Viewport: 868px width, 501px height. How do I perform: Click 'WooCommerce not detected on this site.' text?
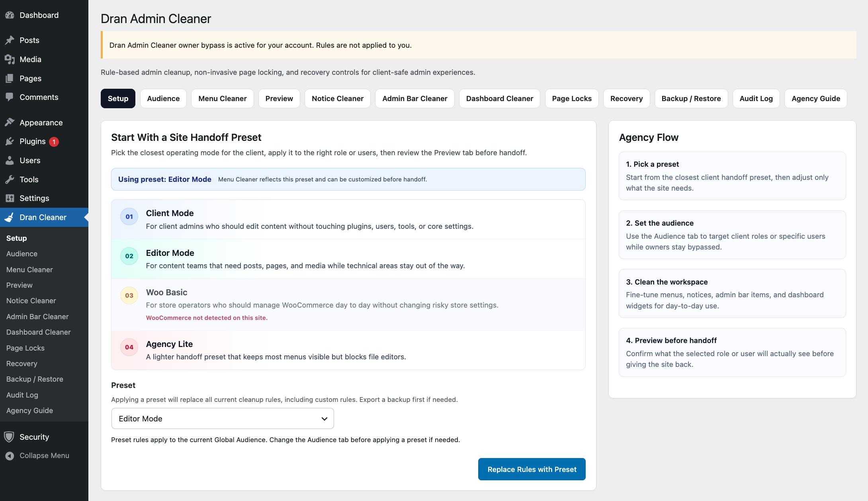[x=207, y=318]
